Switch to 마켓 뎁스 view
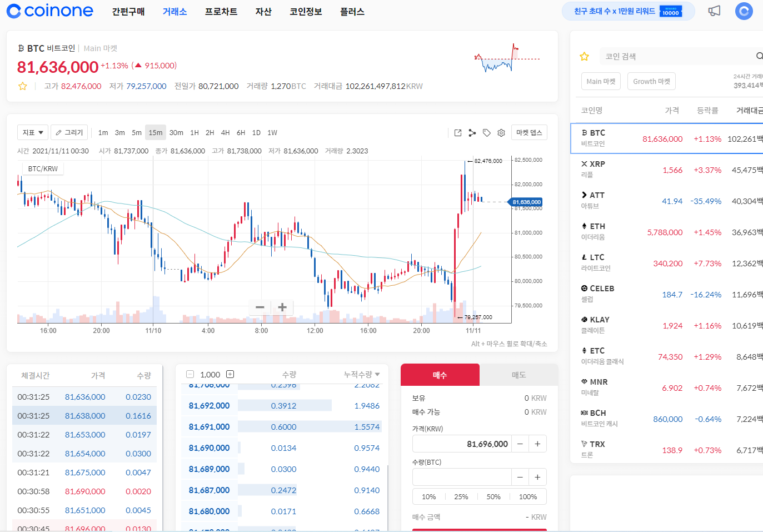The height and width of the screenshot is (532, 763). click(529, 132)
